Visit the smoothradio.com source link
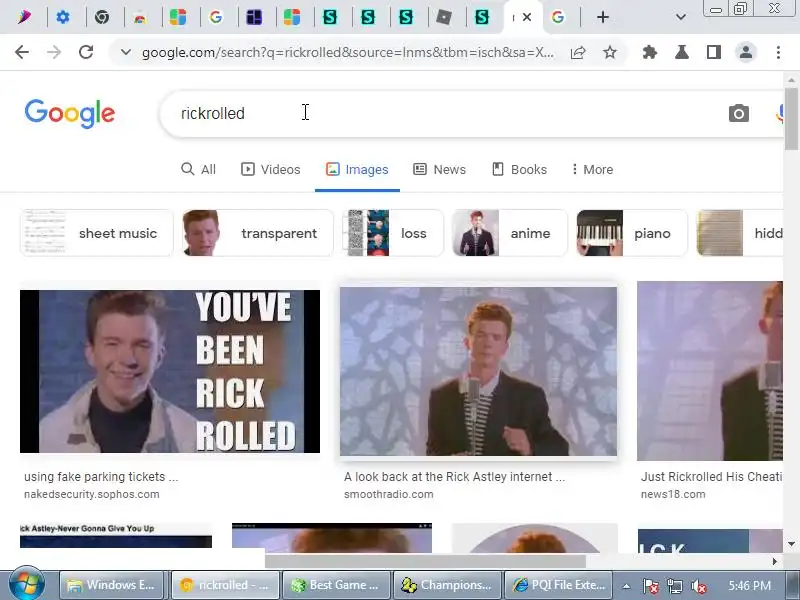 [389, 494]
